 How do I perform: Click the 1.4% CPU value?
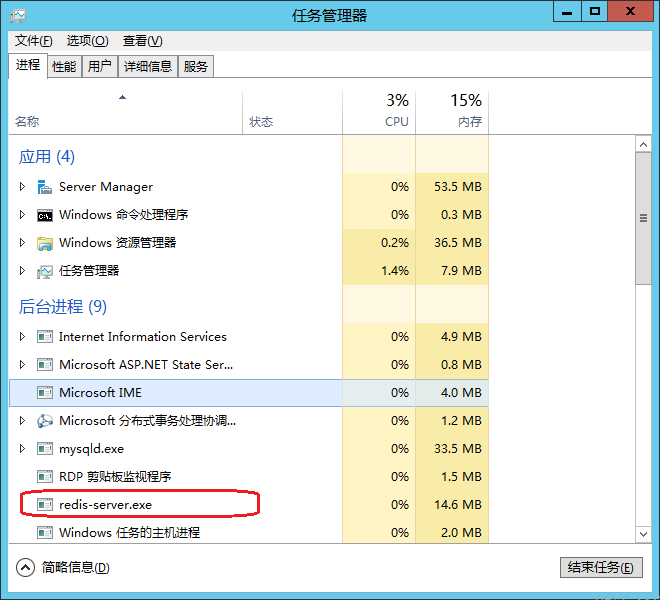[395, 271]
